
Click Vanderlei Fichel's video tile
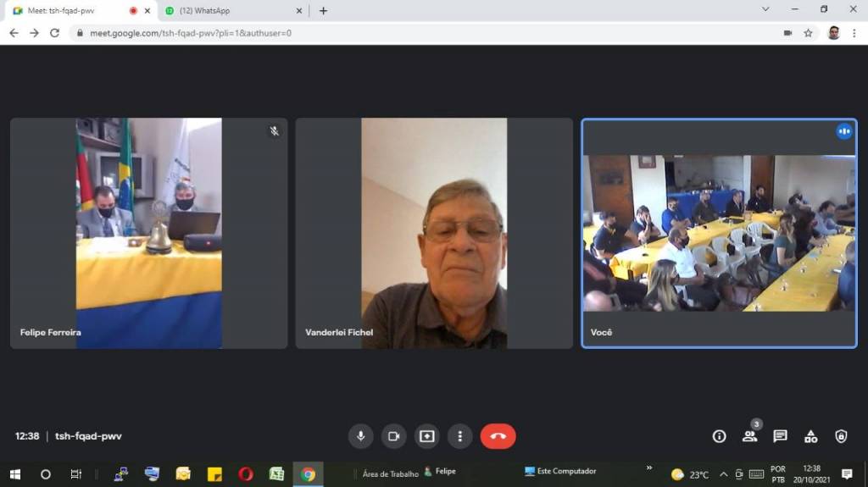point(434,233)
